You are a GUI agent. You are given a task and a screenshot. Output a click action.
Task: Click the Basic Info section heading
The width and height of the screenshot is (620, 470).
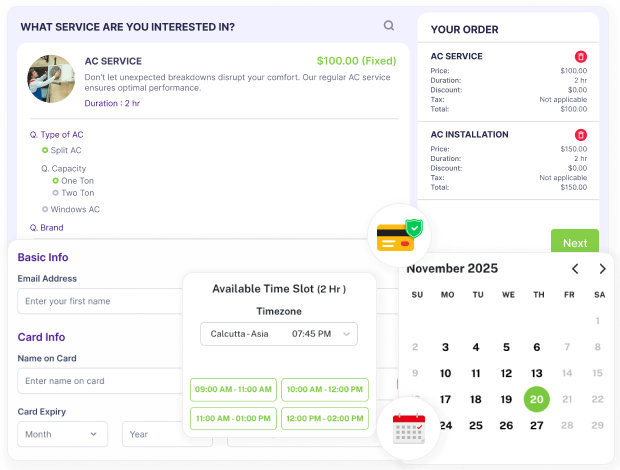tap(43, 257)
